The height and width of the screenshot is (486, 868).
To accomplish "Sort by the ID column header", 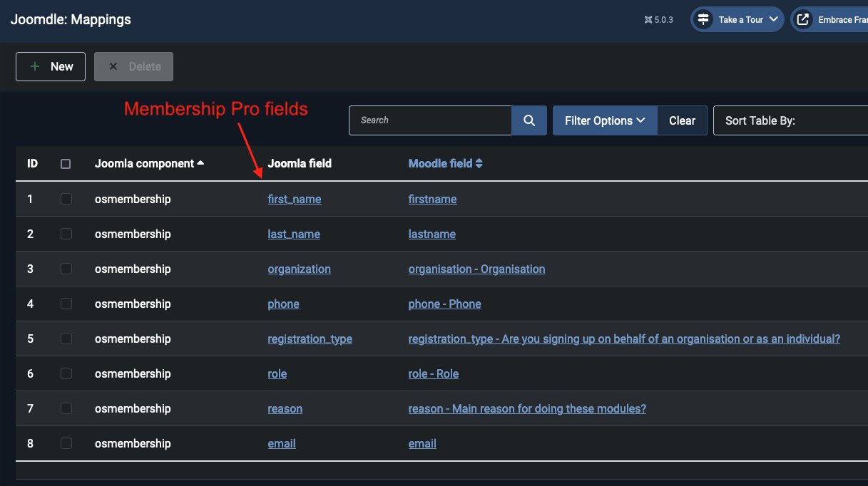I will coord(32,163).
